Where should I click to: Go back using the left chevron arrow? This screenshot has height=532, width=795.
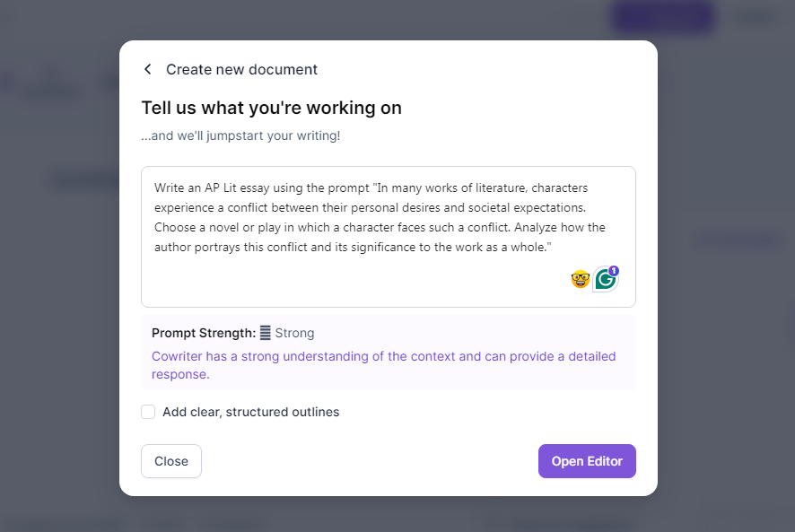click(x=147, y=69)
